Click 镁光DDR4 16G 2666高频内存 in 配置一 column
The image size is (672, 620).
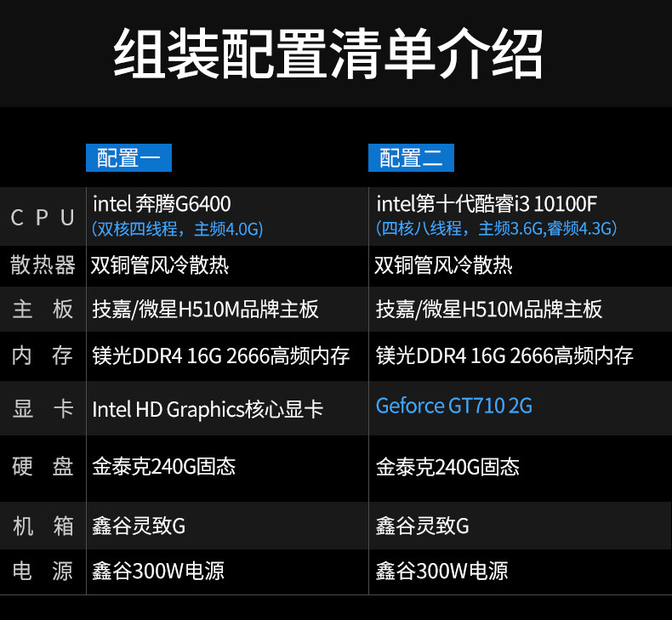(220, 356)
